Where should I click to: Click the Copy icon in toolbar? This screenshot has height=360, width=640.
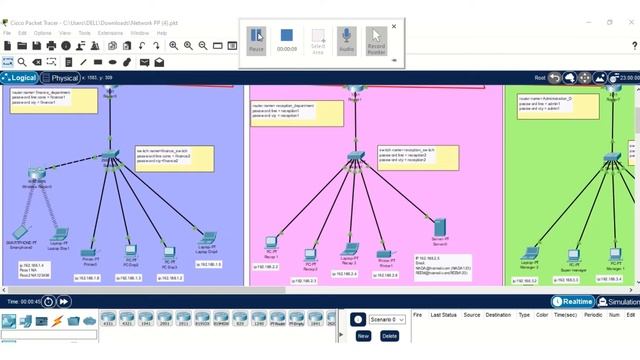click(112, 46)
